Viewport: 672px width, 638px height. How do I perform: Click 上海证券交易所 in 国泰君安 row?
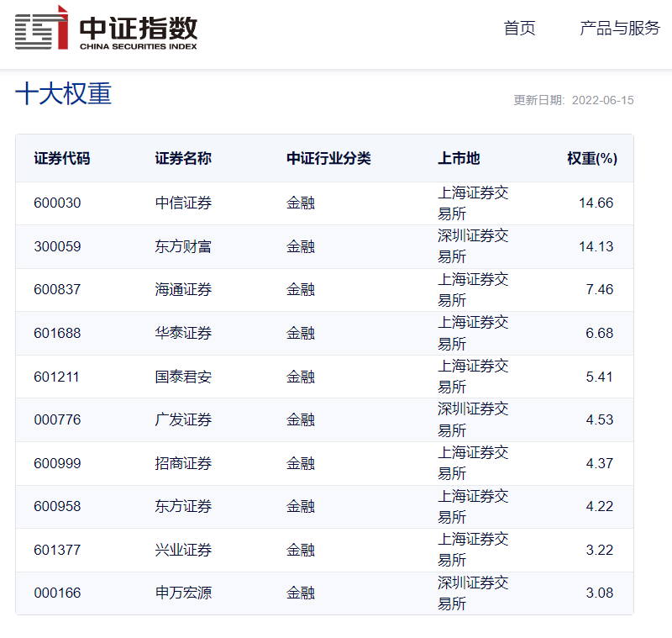pos(473,377)
